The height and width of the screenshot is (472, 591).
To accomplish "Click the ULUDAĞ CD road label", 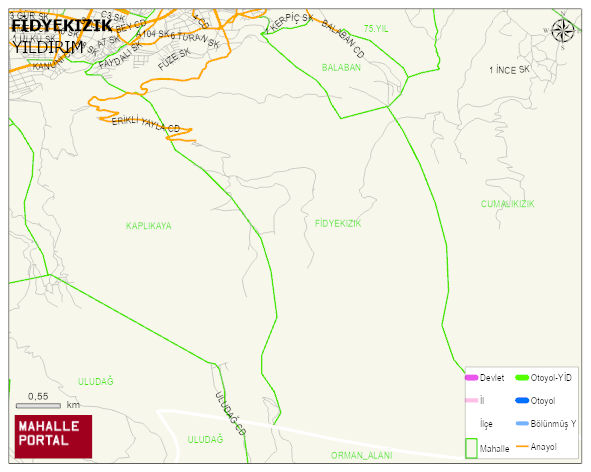I will [x=230, y=414].
